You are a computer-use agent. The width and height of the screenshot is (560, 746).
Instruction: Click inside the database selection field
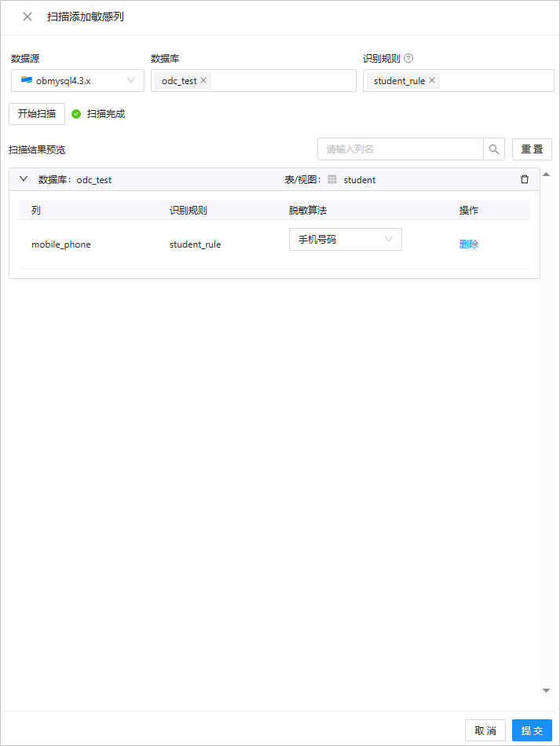pyautogui.click(x=254, y=80)
